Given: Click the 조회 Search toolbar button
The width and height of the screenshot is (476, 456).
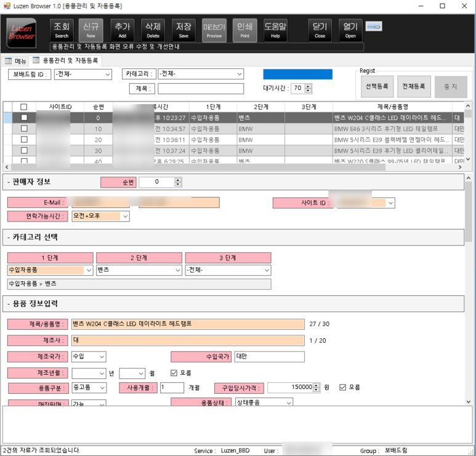Looking at the screenshot, I should tap(62, 30).
